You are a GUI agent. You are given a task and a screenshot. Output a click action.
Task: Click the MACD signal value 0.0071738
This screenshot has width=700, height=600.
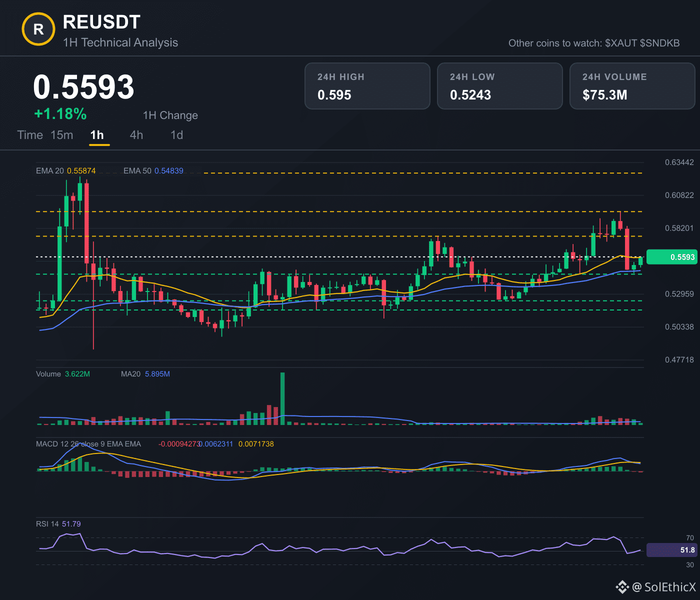point(256,444)
